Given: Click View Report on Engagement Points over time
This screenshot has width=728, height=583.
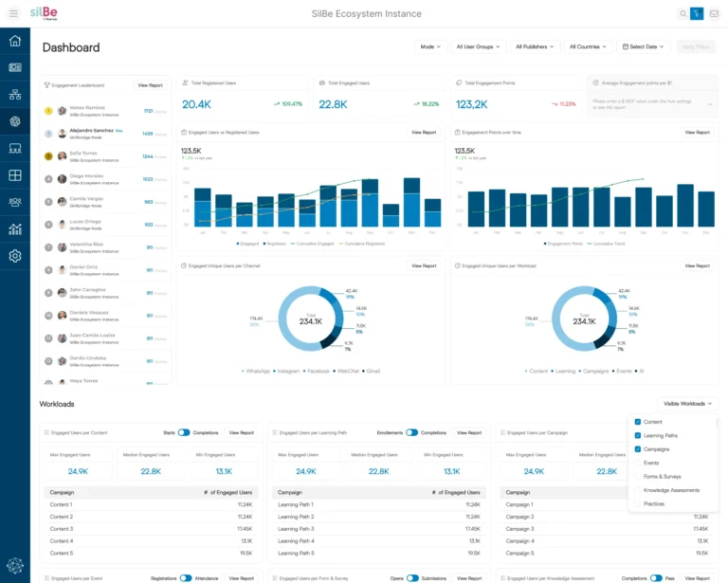Looking at the screenshot, I should coord(697,133).
